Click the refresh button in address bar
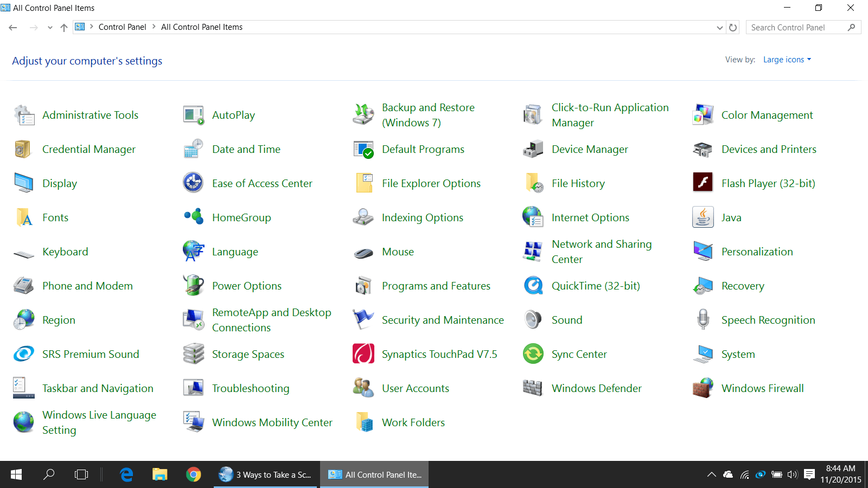The height and width of the screenshot is (488, 868). [x=733, y=28]
